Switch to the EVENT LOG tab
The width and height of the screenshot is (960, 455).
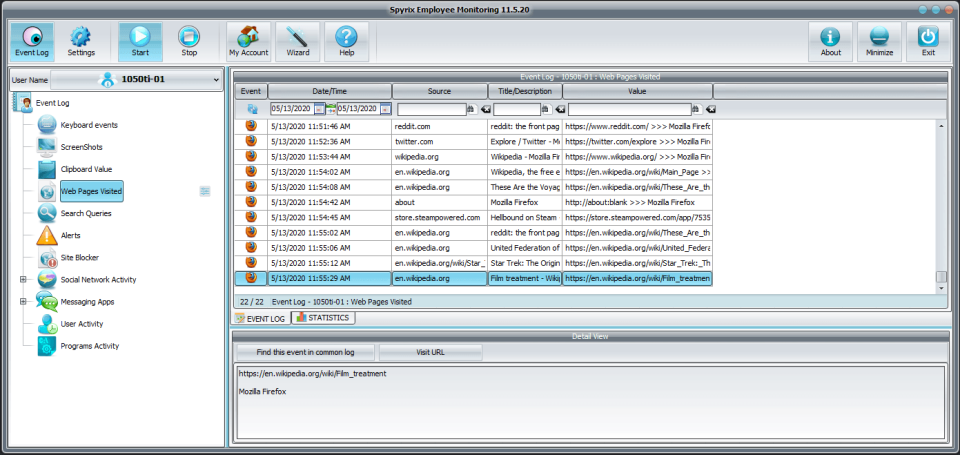[x=261, y=318]
